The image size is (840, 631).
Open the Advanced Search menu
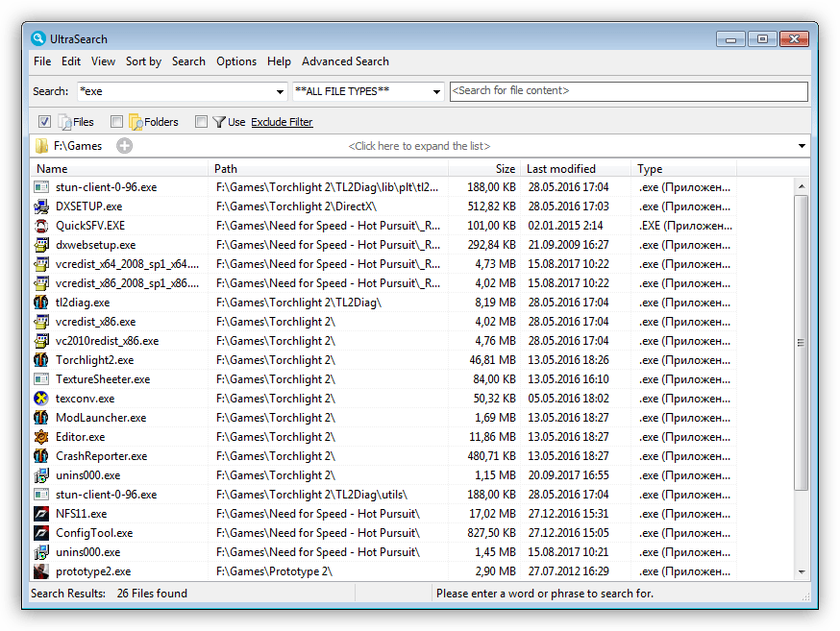[345, 61]
